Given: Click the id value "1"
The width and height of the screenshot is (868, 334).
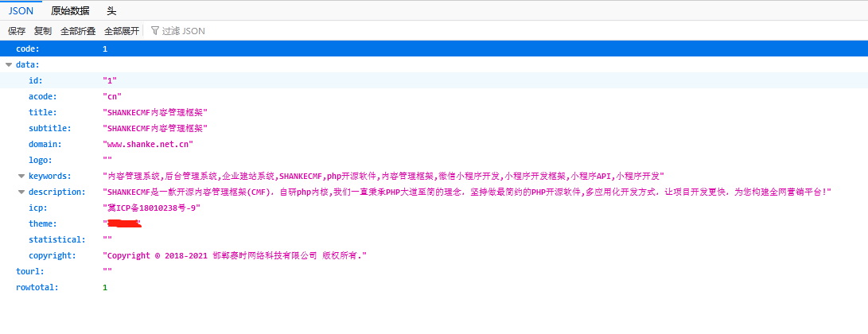Looking at the screenshot, I should click(x=110, y=81).
